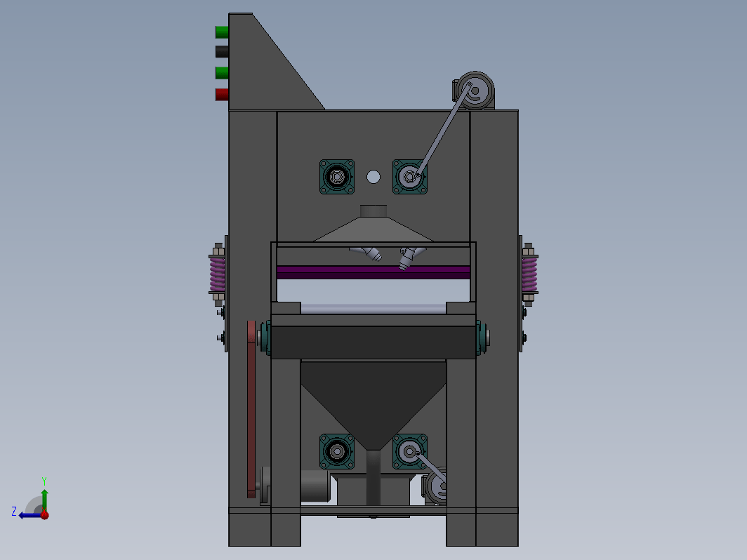747x560 pixels.
Task: Click the green Y axis arrow of the triad
Action: coord(44,498)
